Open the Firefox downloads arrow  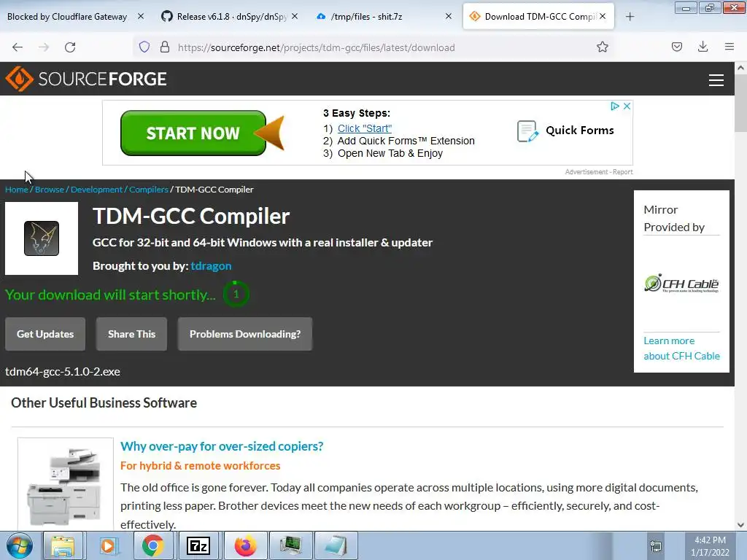click(x=703, y=47)
